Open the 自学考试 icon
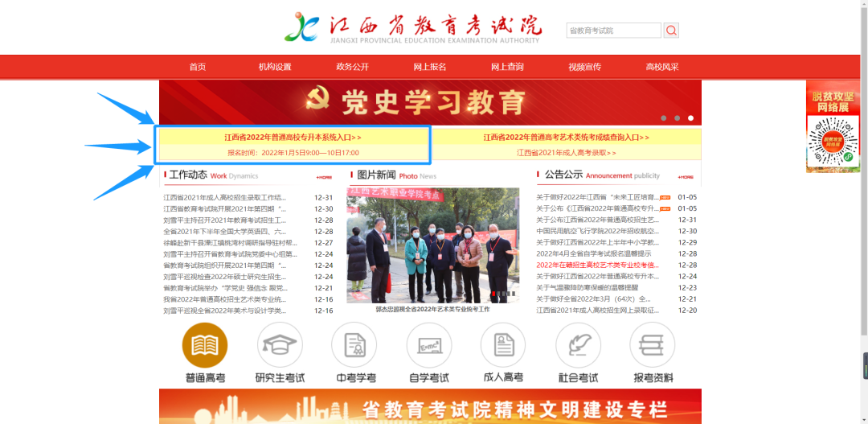 click(x=428, y=345)
